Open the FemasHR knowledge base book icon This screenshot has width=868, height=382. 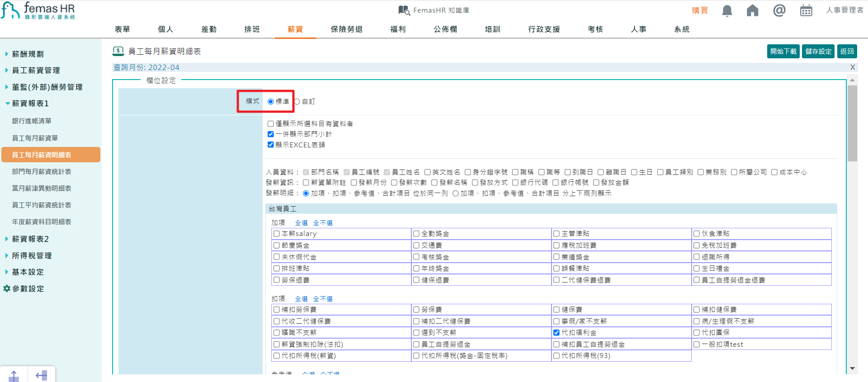pos(404,10)
